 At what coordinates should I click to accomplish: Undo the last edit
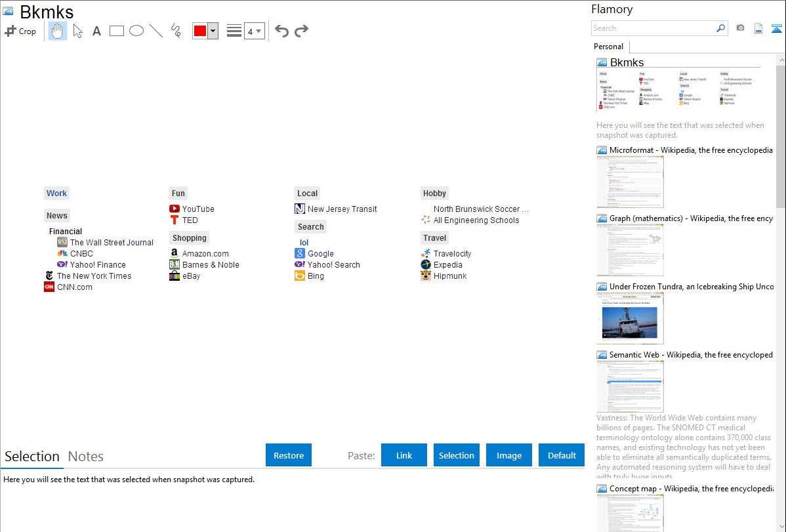[x=281, y=31]
